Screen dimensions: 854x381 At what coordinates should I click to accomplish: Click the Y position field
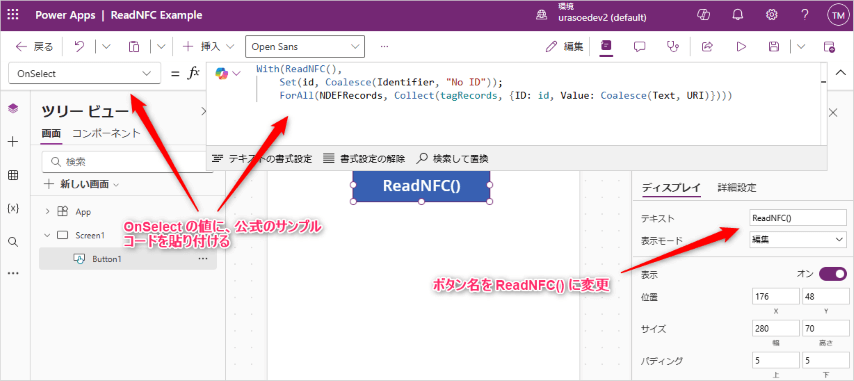(x=825, y=297)
